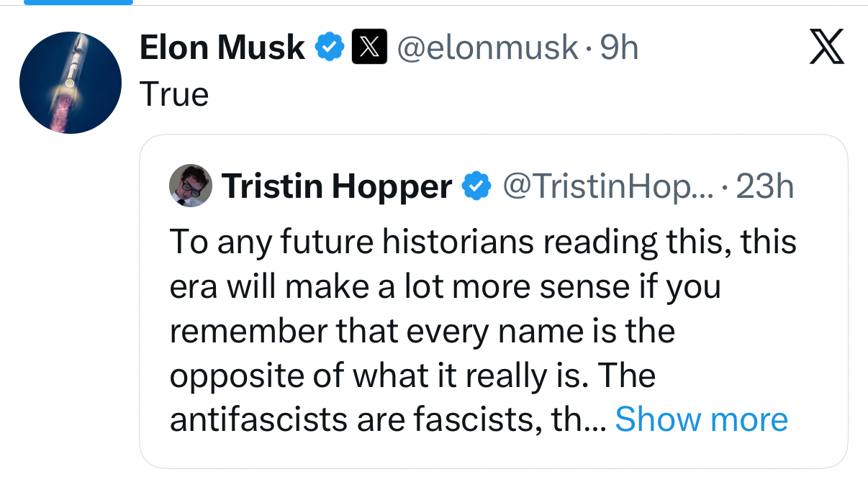Click Tristin Hopper's blue verified checkmark

[476, 186]
